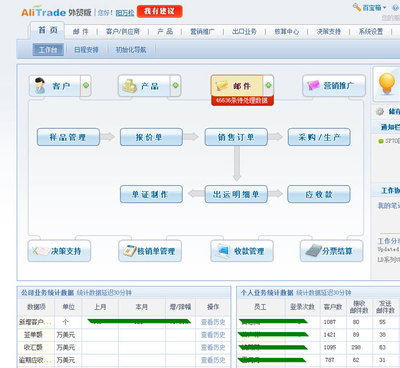Expand the green arrow beside 邮件
This screenshot has width=400, height=368.
click(x=268, y=85)
